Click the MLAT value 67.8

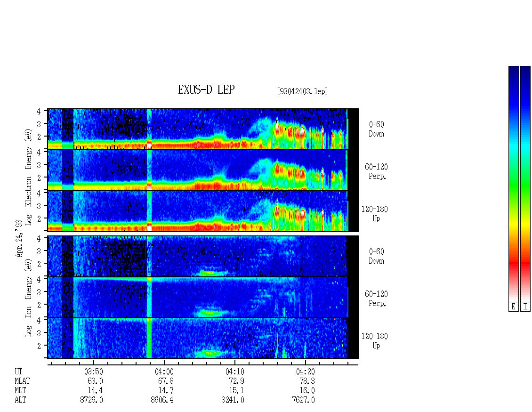point(166,381)
